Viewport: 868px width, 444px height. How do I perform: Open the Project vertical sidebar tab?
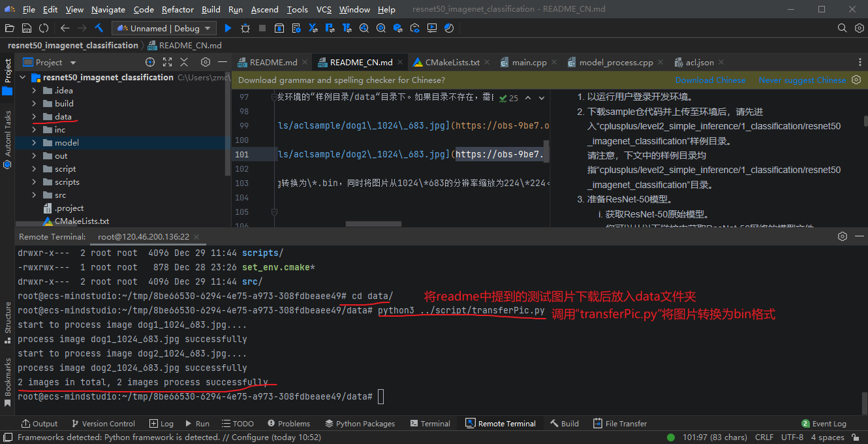pos(7,76)
